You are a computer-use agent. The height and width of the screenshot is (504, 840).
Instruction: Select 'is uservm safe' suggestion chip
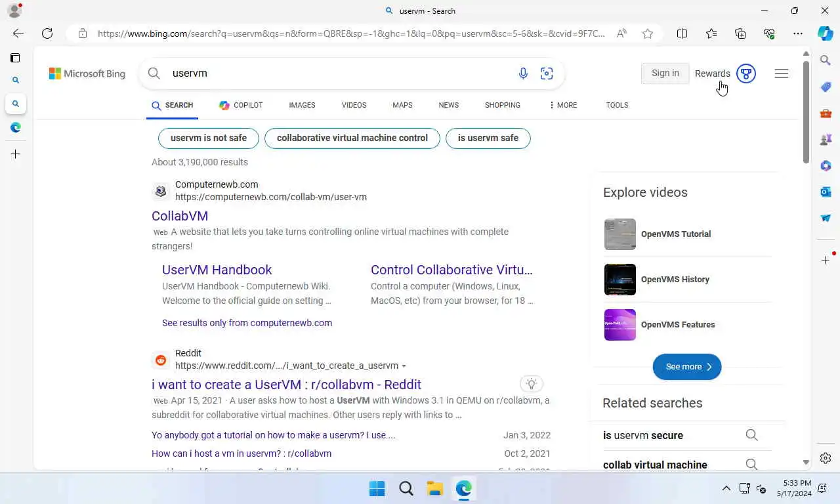488,138
